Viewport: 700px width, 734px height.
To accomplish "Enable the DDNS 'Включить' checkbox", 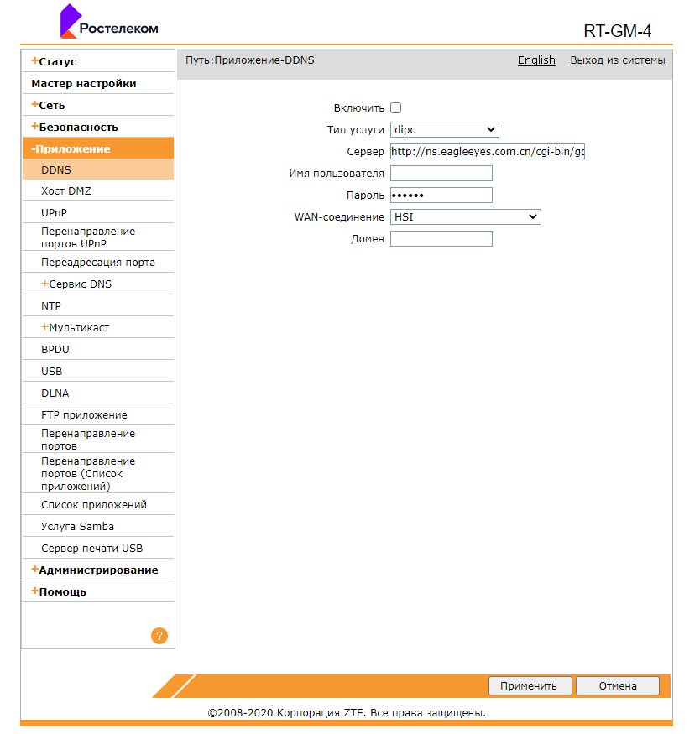I will [x=396, y=108].
